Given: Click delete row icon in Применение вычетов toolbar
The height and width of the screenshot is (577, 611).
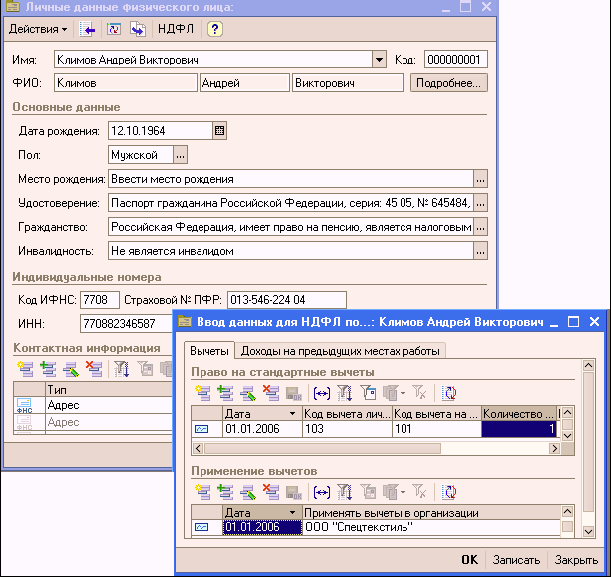Looking at the screenshot, I should pyautogui.click(x=269, y=491).
